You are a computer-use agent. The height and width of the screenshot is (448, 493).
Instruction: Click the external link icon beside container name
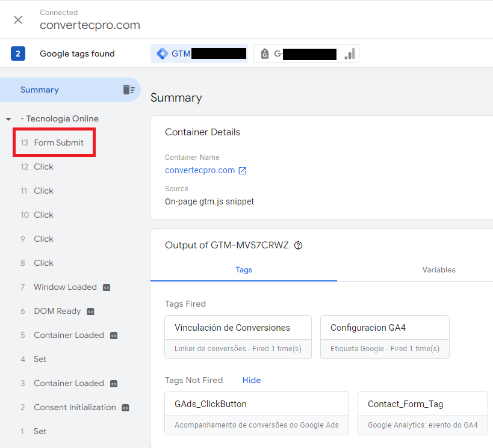[x=243, y=171]
